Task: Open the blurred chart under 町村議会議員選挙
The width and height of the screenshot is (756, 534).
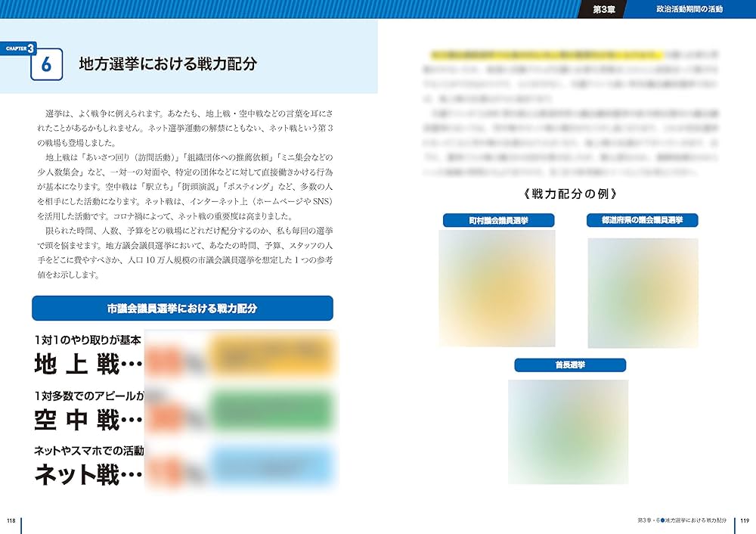Action: click(x=497, y=288)
